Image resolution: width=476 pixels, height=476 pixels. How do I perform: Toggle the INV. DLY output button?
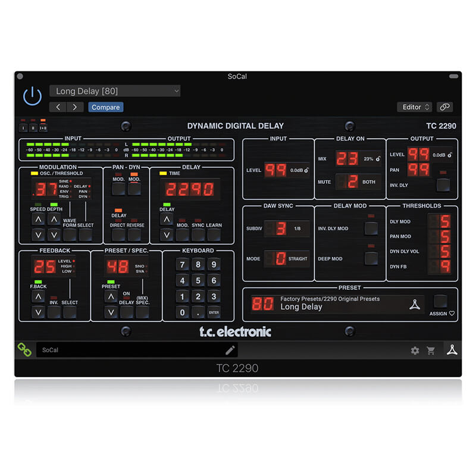[443, 184]
